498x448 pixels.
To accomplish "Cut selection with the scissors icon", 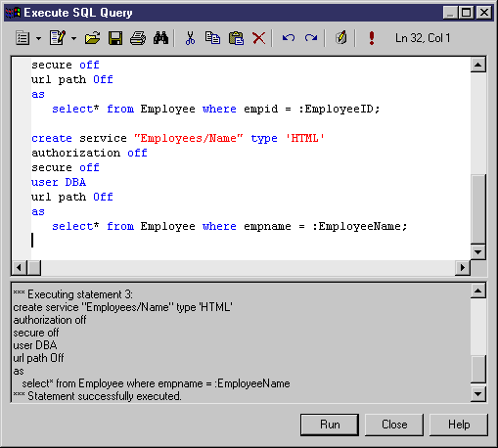I will [x=190, y=38].
